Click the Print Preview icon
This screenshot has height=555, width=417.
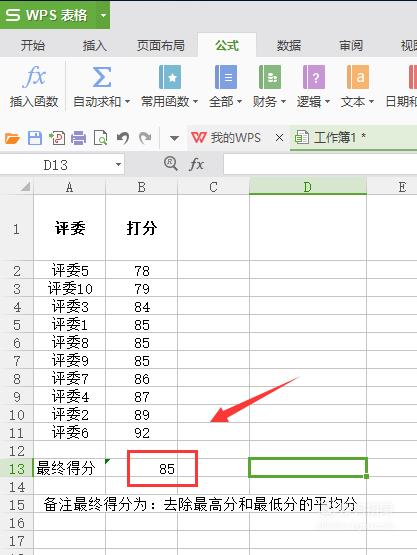pyautogui.click(x=101, y=138)
